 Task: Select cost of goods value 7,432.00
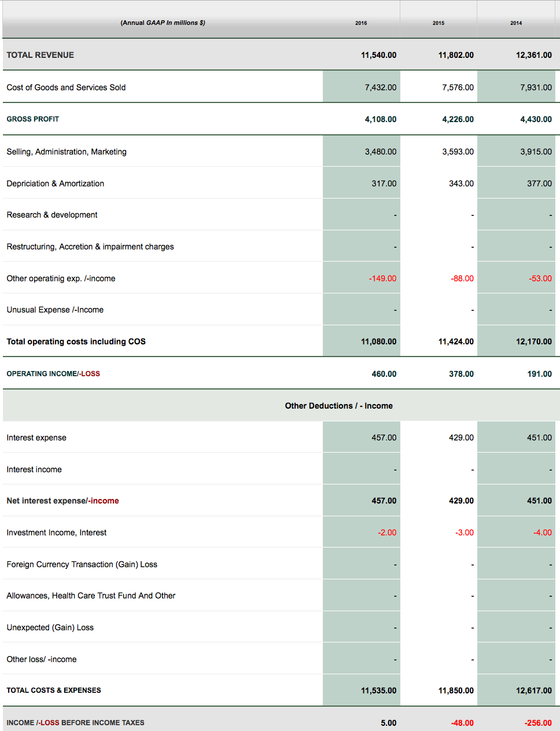[x=381, y=87]
